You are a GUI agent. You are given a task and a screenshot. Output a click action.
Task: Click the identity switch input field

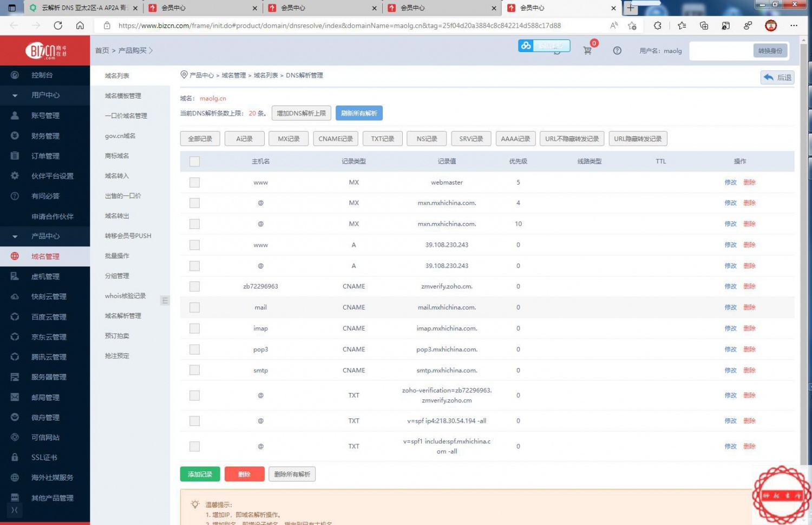coord(721,51)
